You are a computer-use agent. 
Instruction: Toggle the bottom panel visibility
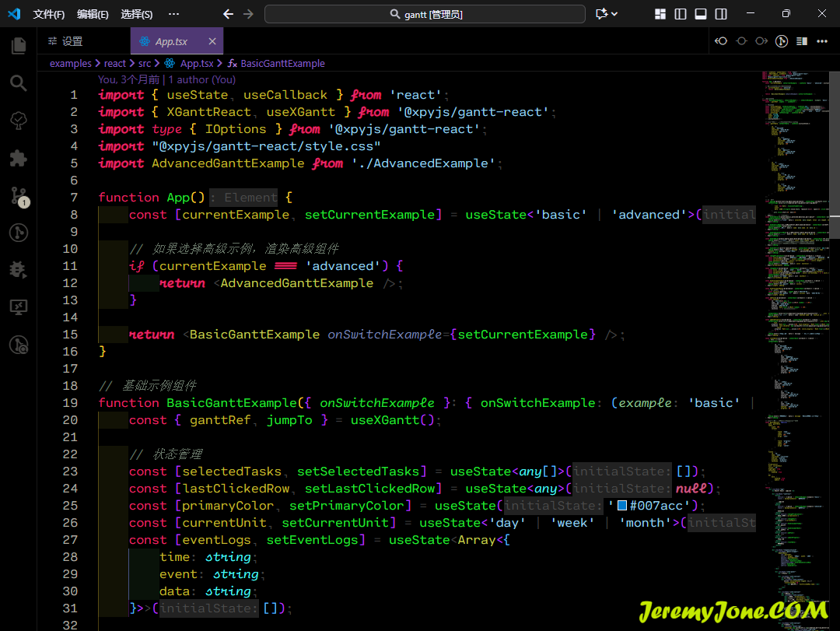[701, 14]
